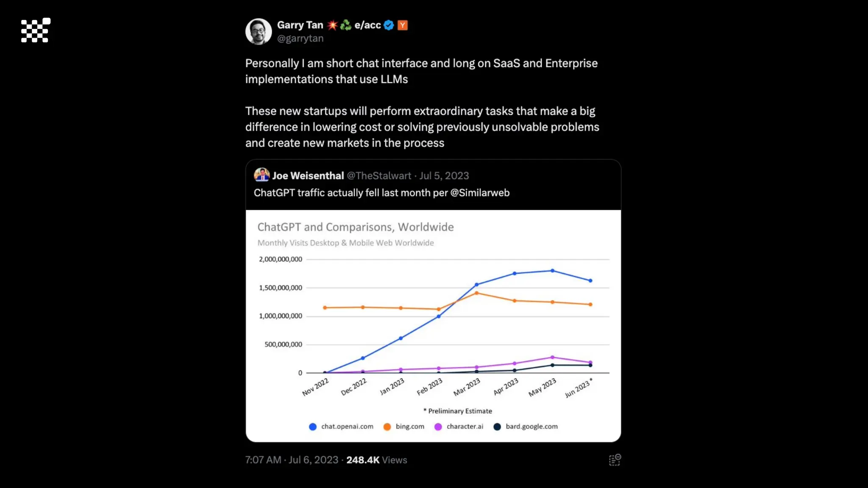Open the @Similarweb mention link
The width and height of the screenshot is (868, 488).
point(480,193)
